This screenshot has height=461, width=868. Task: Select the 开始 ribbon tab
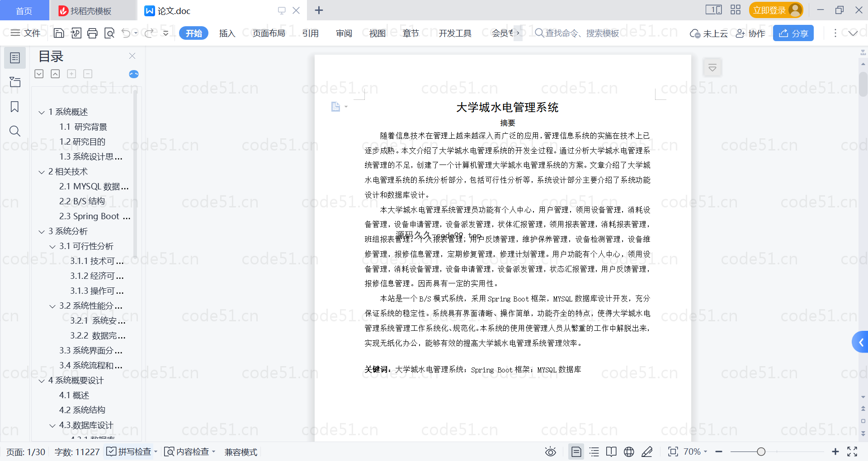coord(193,33)
